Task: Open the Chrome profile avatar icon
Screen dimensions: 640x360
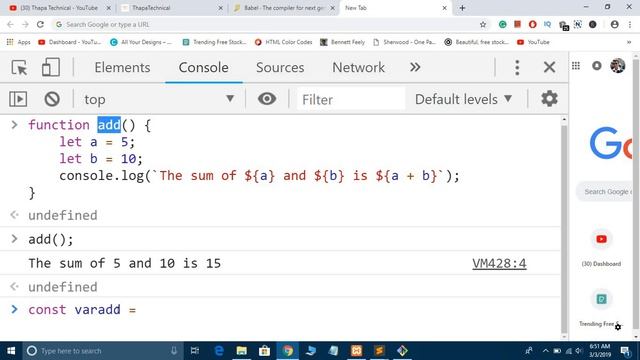Action: tap(614, 24)
